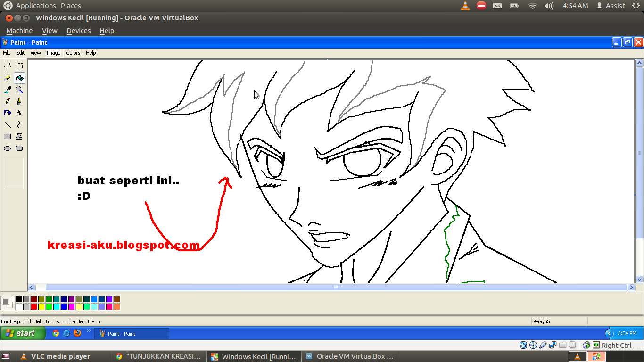Image resolution: width=644 pixels, height=362 pixels.
Task: Select the Brush tool
Action: 19,101
